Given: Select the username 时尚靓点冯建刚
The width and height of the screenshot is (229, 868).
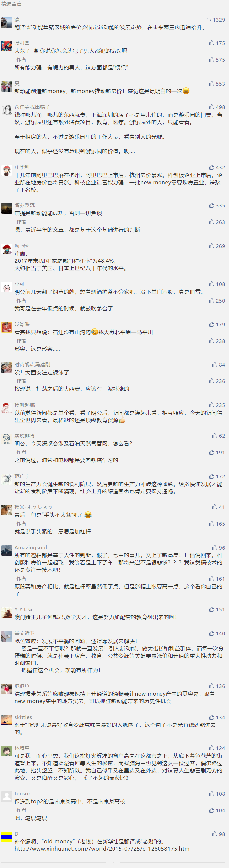Looking at the screenshot, I should pyautogui.click(x=32, y=364).
